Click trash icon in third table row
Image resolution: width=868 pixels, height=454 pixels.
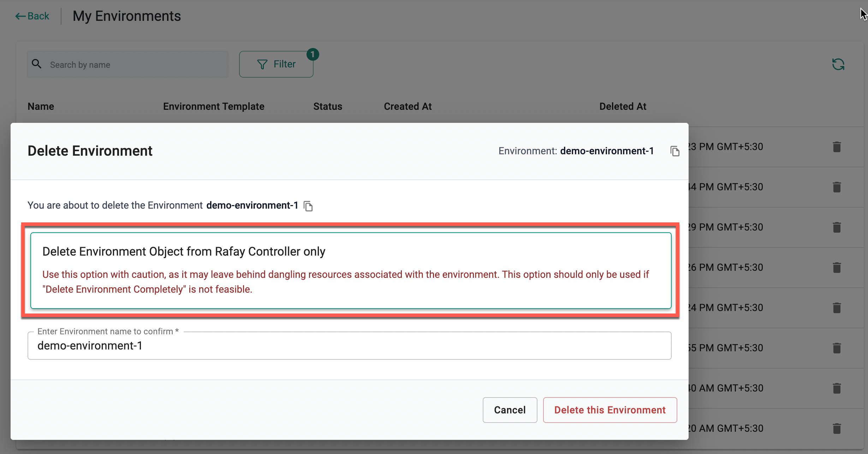[837, 227]
